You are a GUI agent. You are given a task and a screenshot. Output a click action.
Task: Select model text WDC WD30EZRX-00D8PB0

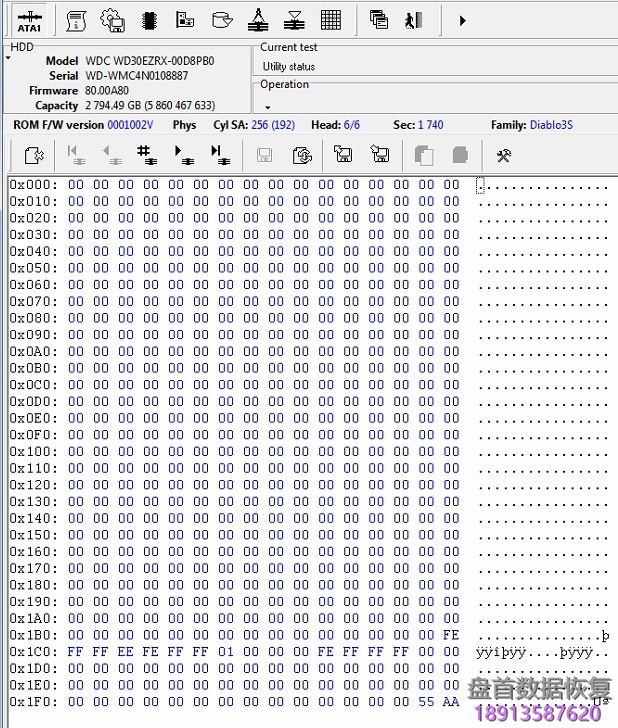pos(150,61)
